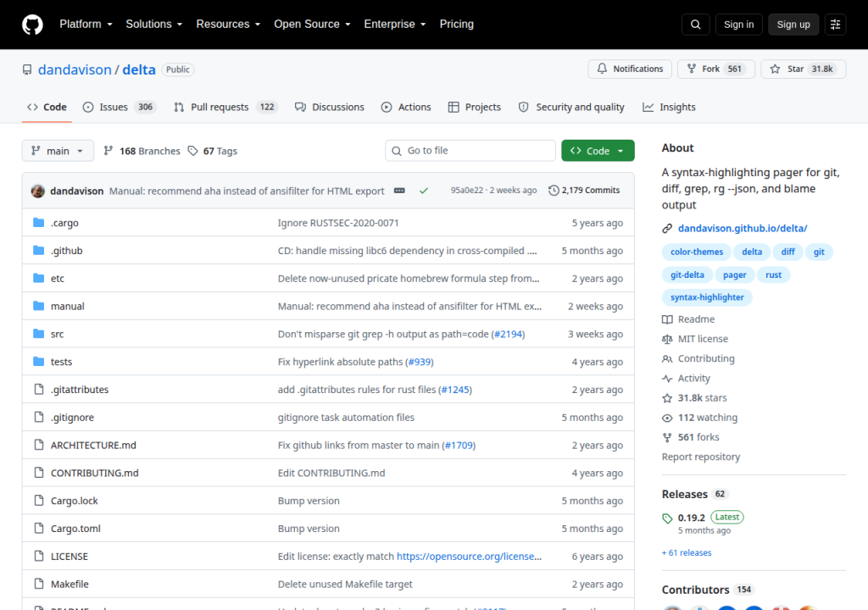Switch to the Discussions tab
Screen dimensions: 868x610
(x=330, y=107)
